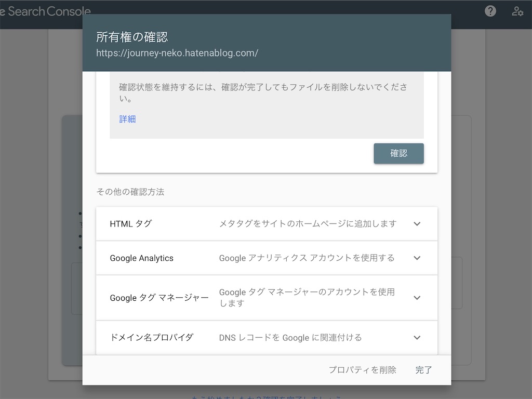Expand the HTML タグ verification method
Image resolution: width=532 pixels, height=399 pixels.
click(x=417, y=223)
